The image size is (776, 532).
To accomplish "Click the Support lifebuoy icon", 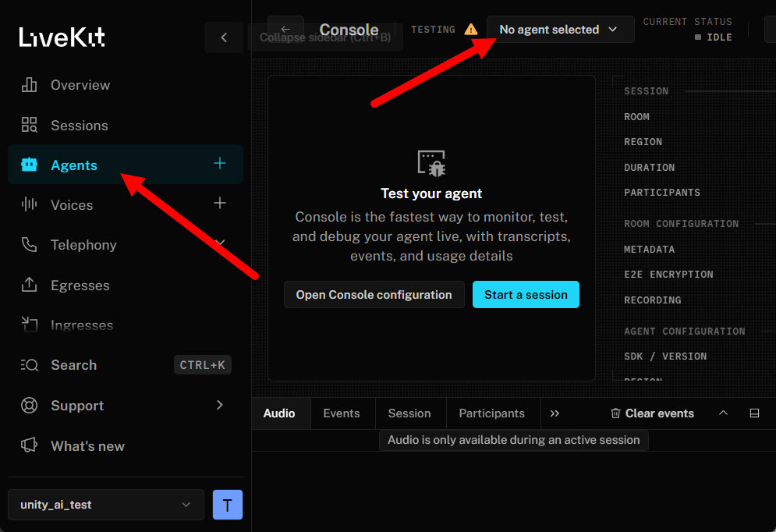I will coord(29,406).
